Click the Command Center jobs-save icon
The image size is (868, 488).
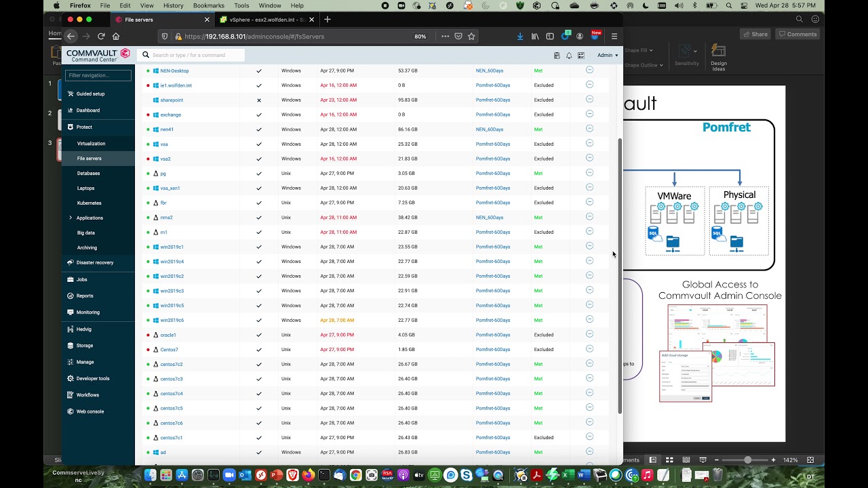click(x=557, y=56)
